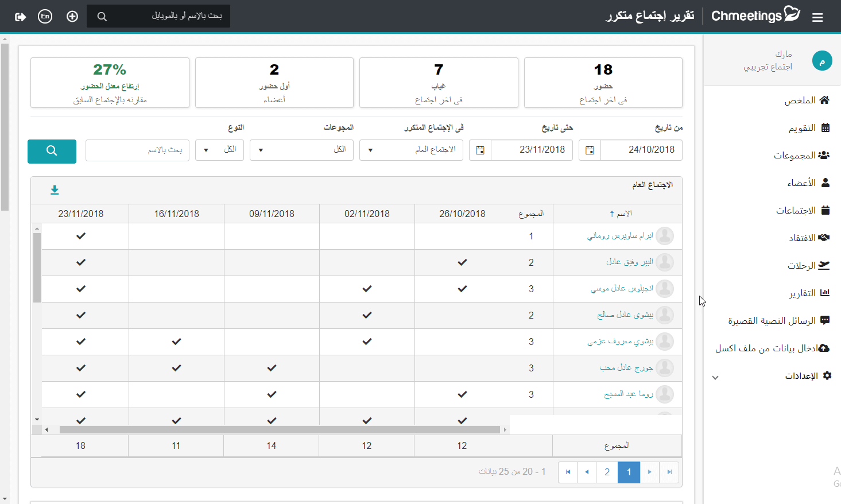Click the teal search button
This screenshot has width=841, height=504.
click(52, 152)
